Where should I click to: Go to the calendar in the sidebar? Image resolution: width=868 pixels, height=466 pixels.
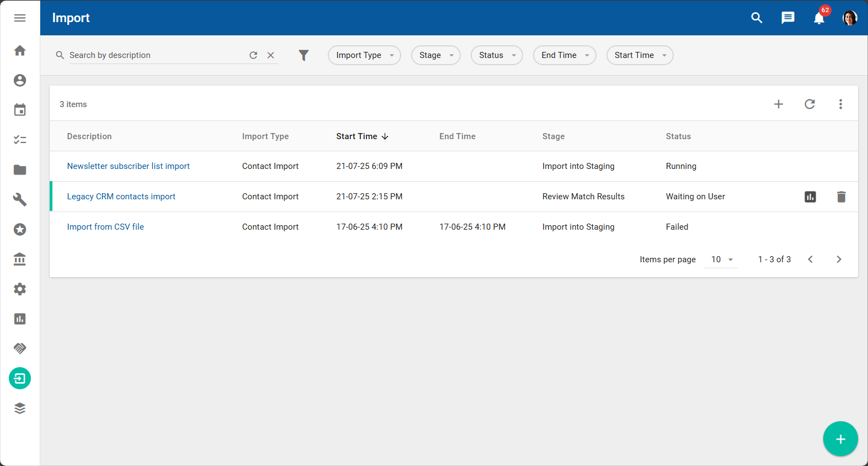click(20, 110)
